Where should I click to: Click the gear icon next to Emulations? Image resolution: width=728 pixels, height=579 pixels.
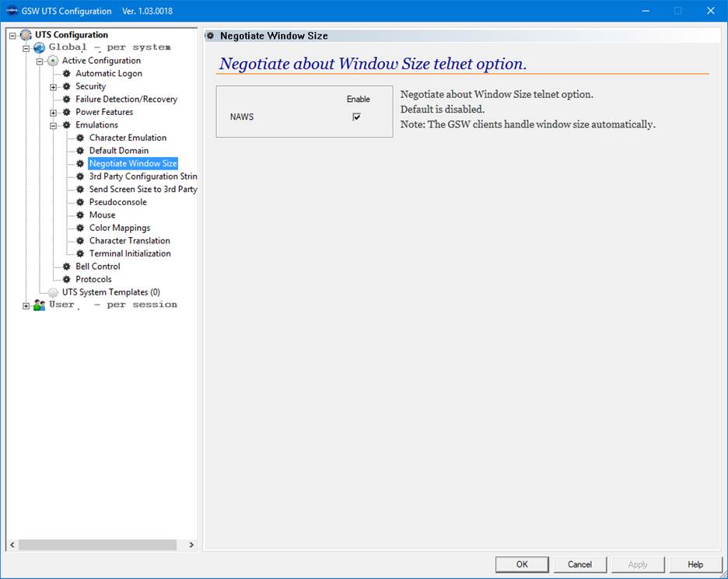[66, 125]
